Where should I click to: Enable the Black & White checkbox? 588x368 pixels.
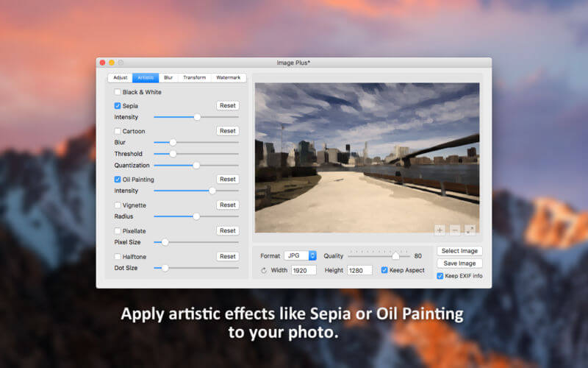pos(118,92)
